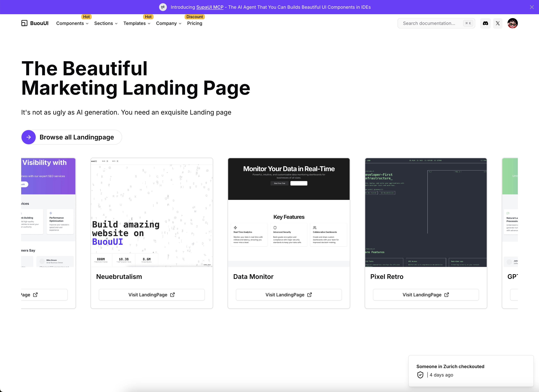
Task: Click the shield check notification icon
Action: 420,375
